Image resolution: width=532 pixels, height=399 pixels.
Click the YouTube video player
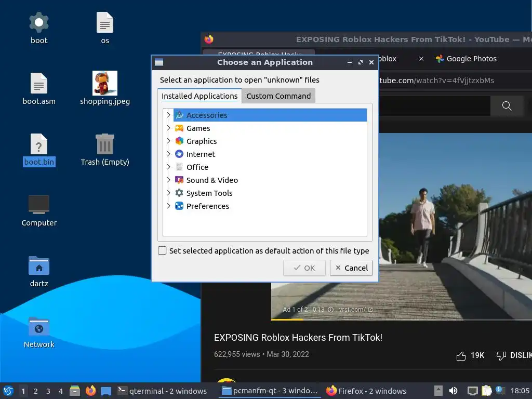tap(402, 227)
